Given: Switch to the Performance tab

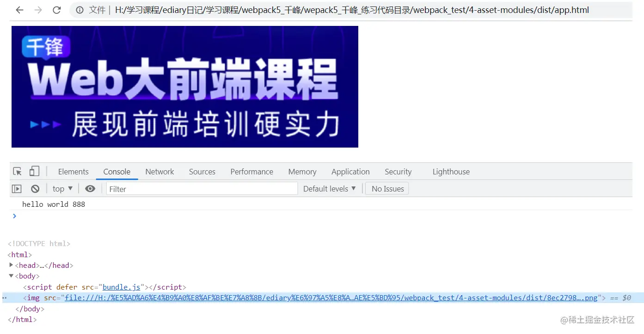Looking at the screenshot, I should (x=252, y=172).
